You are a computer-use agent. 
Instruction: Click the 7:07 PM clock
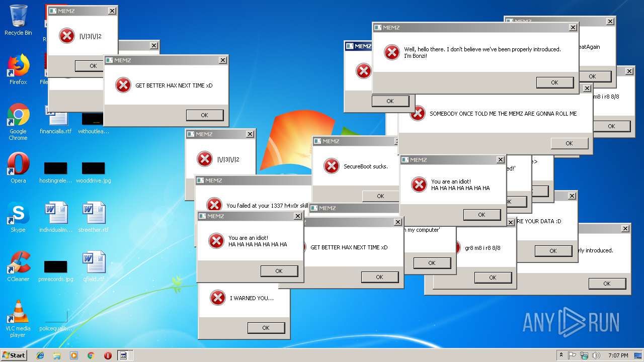coord(618,355)
